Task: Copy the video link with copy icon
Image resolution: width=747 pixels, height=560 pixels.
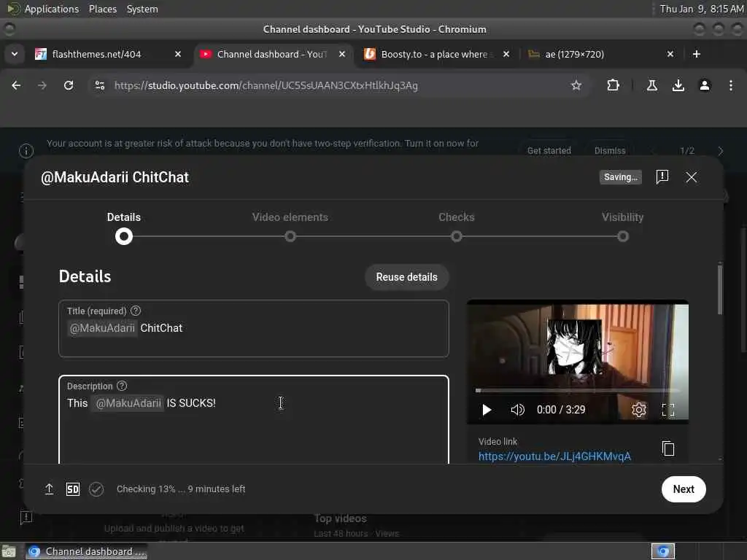Action: pos(668,448)
